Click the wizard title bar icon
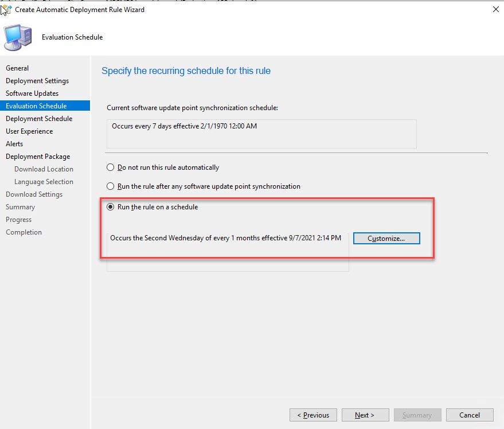 pos(7,9)
